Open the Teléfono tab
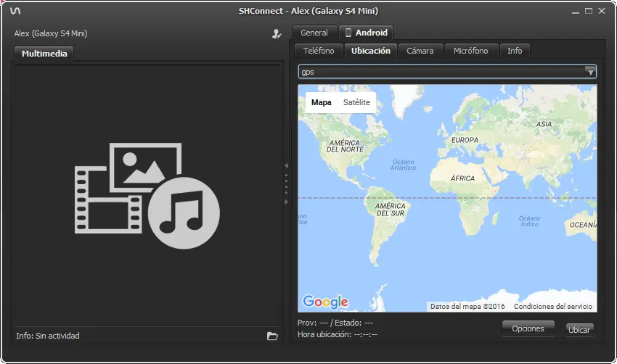This screenshot has height=364, width=617. point(319,51)
